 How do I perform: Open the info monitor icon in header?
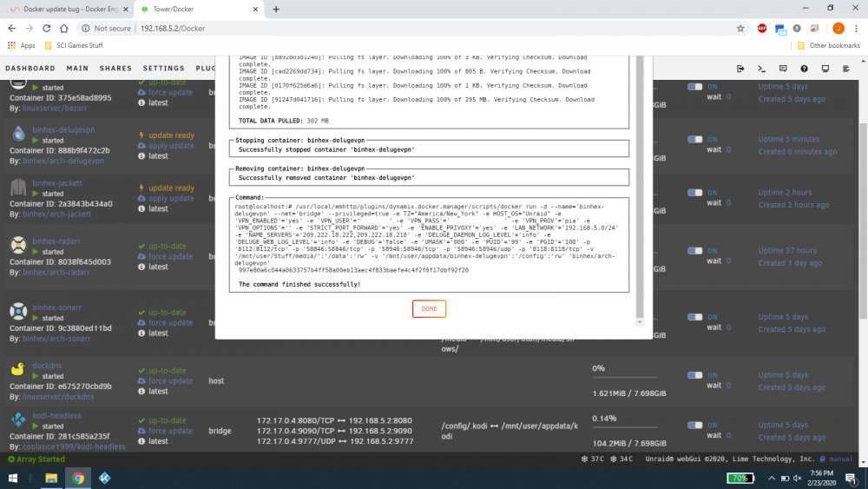pyautogui.click(x=825, y=69)
